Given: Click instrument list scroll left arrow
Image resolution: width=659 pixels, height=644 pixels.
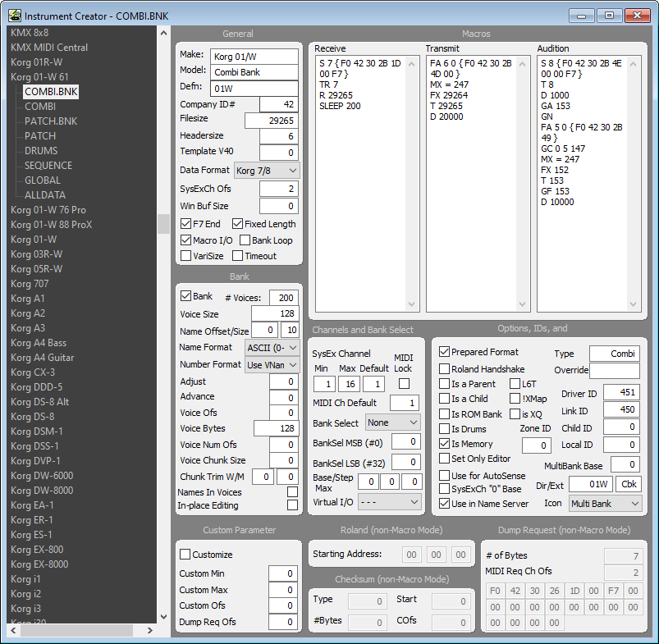Looking at the screenshot, I should (13, 630).
